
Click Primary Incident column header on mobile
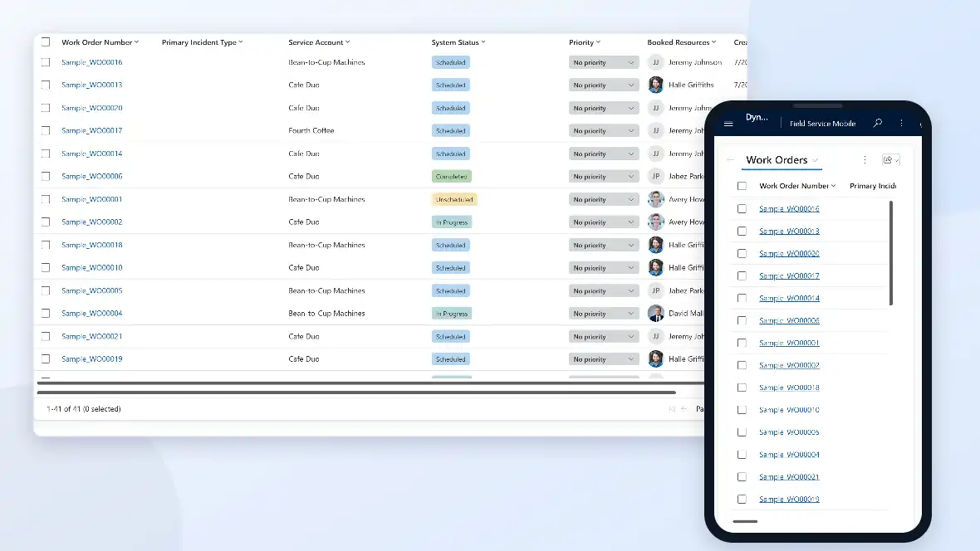873,186
